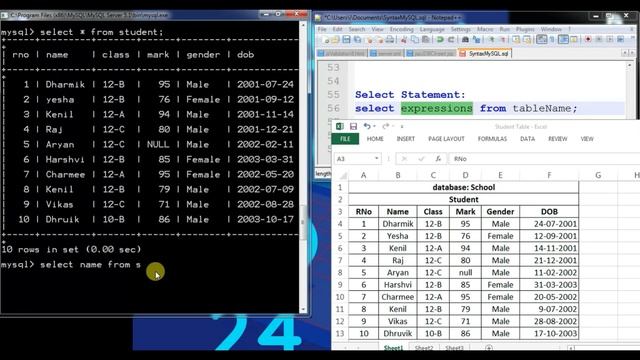Click the Excel formula bar showing RNo
Image resolution: width=640 pixels, height=360 pixels.
[x=544, y=158]
